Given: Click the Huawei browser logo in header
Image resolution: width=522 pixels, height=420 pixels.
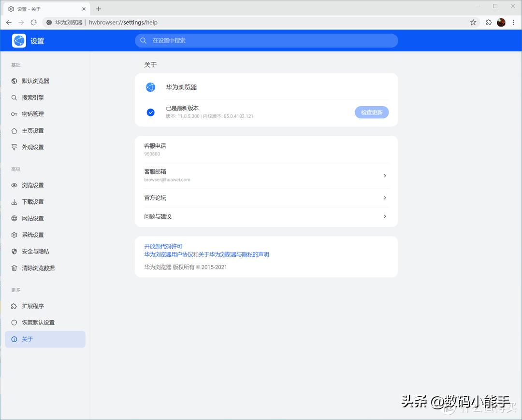Looking at the screenshot, I should [x=19, y=41].
